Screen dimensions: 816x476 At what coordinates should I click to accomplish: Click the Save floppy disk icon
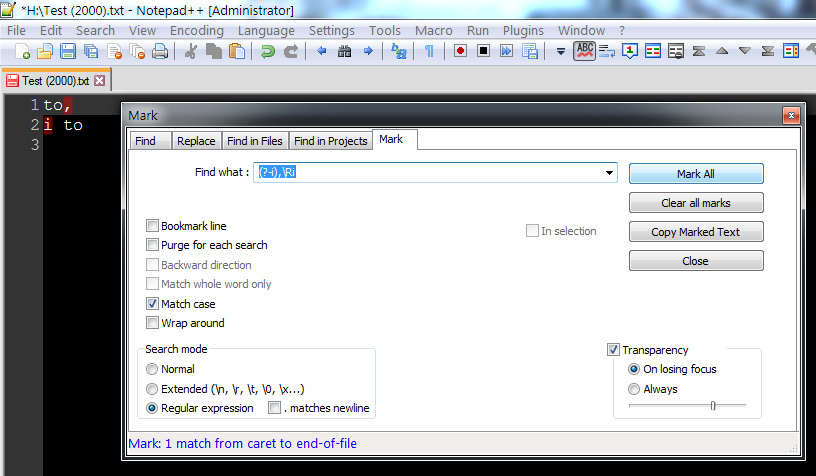(68, 51)
